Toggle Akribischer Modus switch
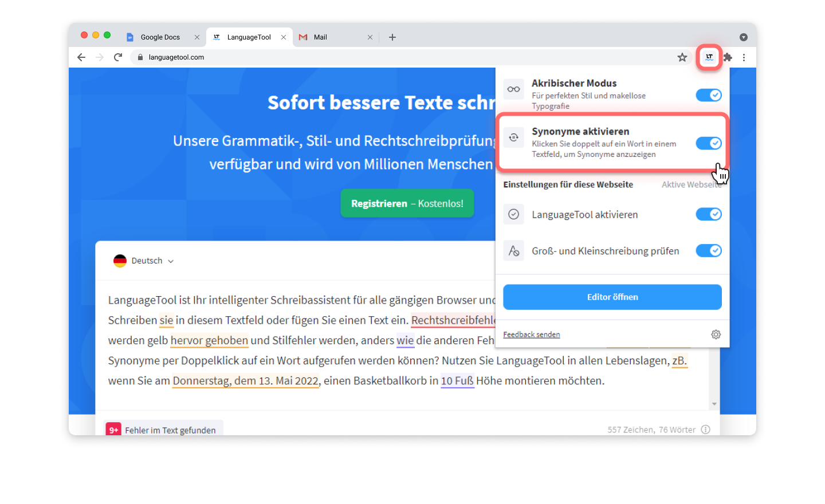This screenshot has height=504, width=825. [x=709, y=95]
